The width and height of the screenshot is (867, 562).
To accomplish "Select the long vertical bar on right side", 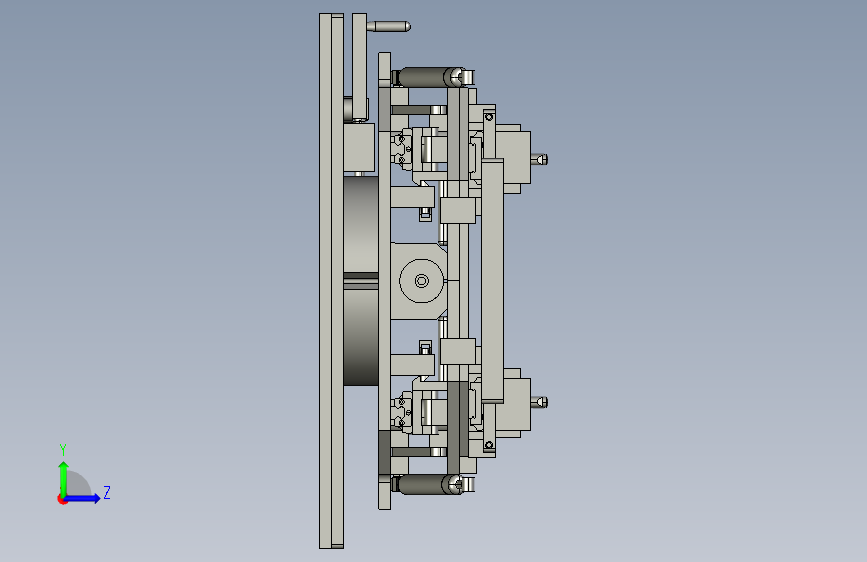I will tap(492, 281).
